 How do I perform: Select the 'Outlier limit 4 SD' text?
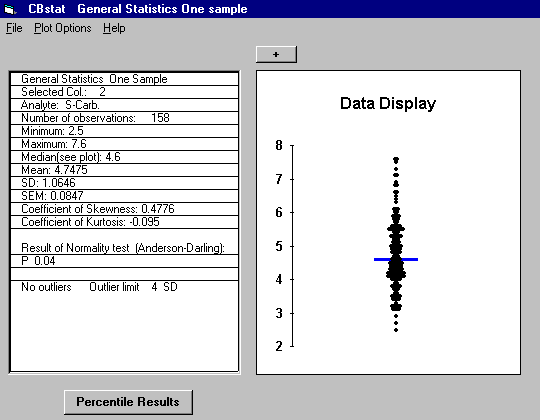133,287
